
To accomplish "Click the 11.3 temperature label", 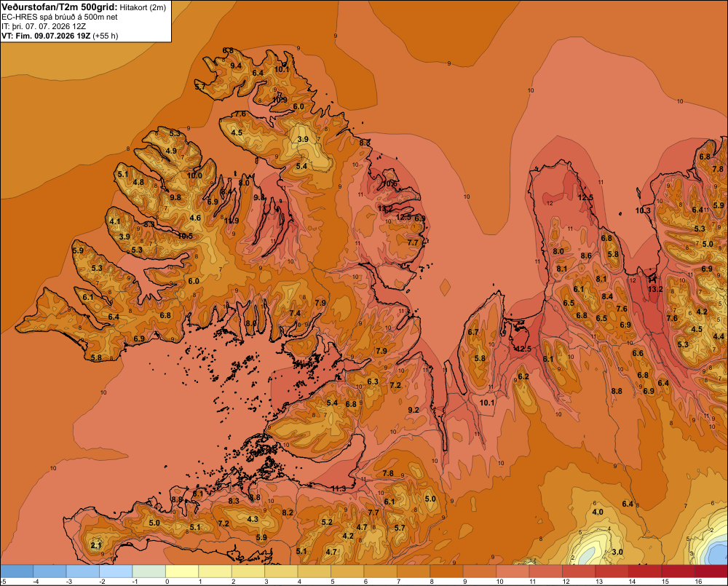I will click(x=339, y=489).
